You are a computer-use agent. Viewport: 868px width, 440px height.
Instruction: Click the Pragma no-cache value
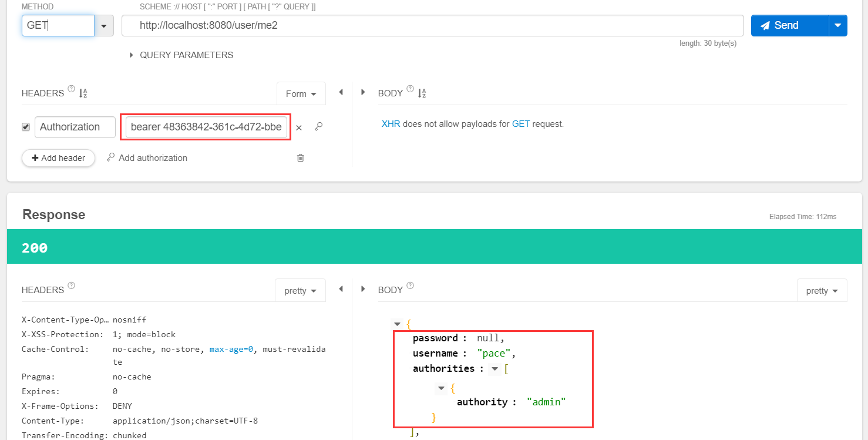click(x=132, y=377)
